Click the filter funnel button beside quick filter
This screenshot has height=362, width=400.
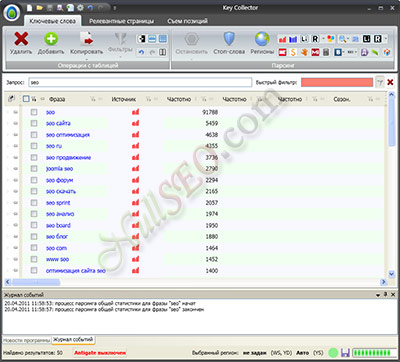pos(380,82)
